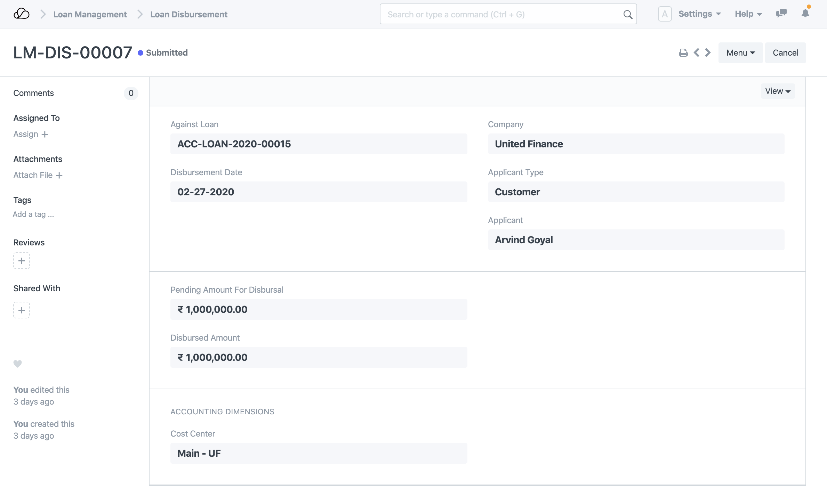Open the chat messages icon

pos(781,14)
